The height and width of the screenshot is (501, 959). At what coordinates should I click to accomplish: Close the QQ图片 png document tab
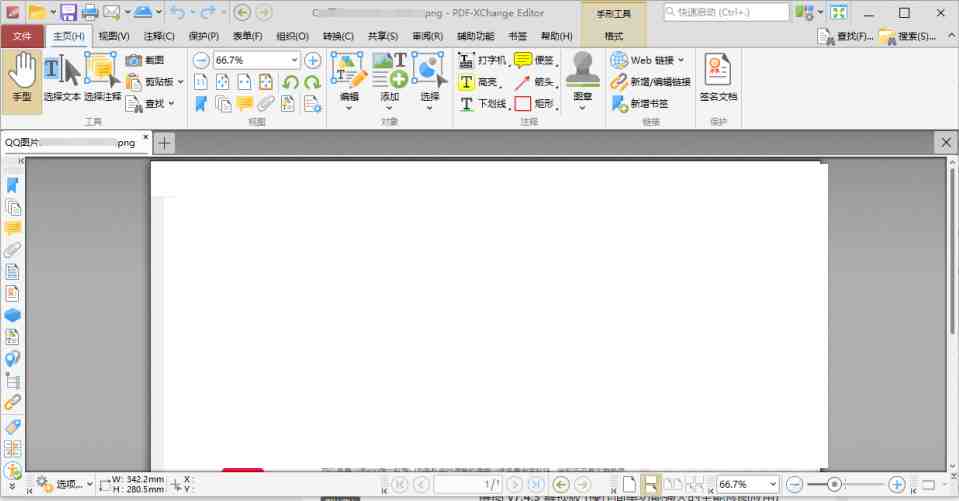click(x=146, y=137)
